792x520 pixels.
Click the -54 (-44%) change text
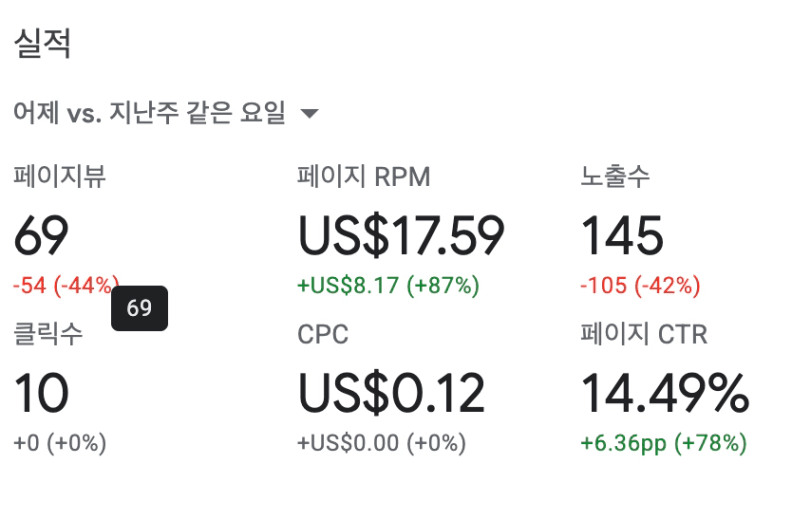click(x=64, y=285)
